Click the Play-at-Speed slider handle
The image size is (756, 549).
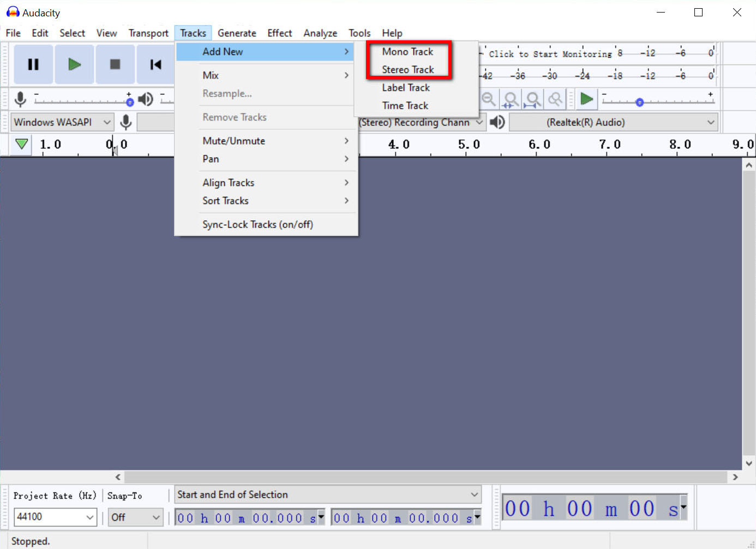[640, 102]
